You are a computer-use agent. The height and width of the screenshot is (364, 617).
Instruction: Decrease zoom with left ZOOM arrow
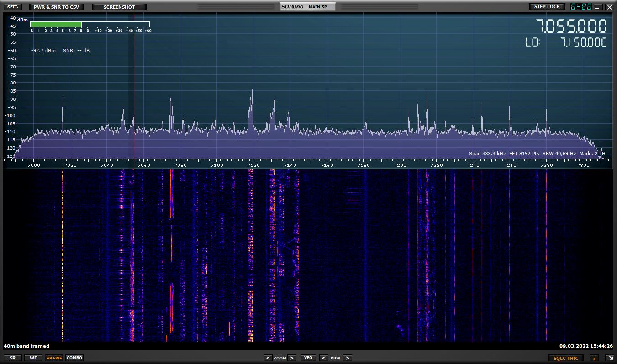(268, 358)
